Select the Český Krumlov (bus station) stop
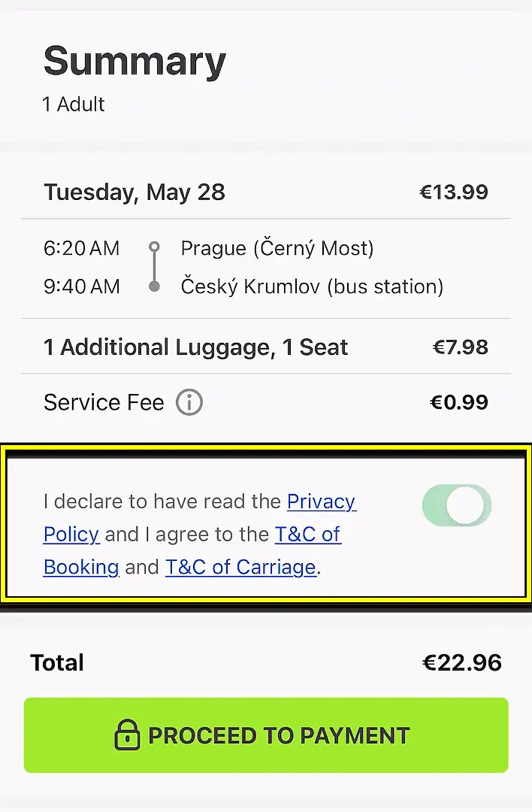 [312, 286]
